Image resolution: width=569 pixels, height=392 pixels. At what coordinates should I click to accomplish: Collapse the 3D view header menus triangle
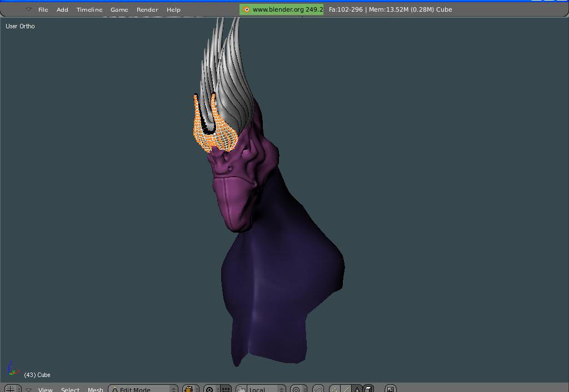28,389
